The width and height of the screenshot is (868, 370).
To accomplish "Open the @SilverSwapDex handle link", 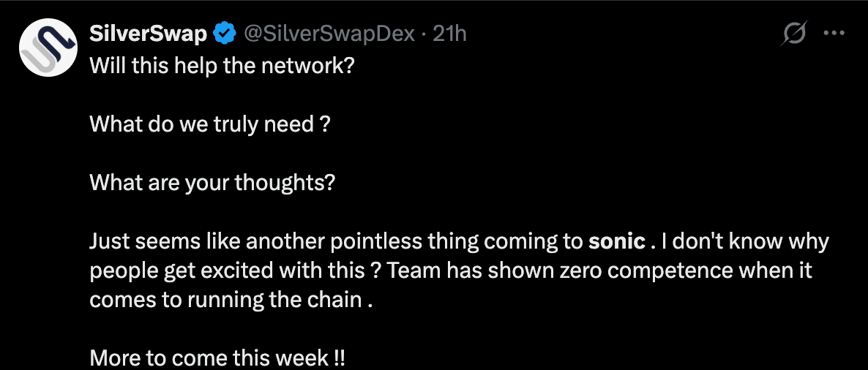I will coord(329,33).
